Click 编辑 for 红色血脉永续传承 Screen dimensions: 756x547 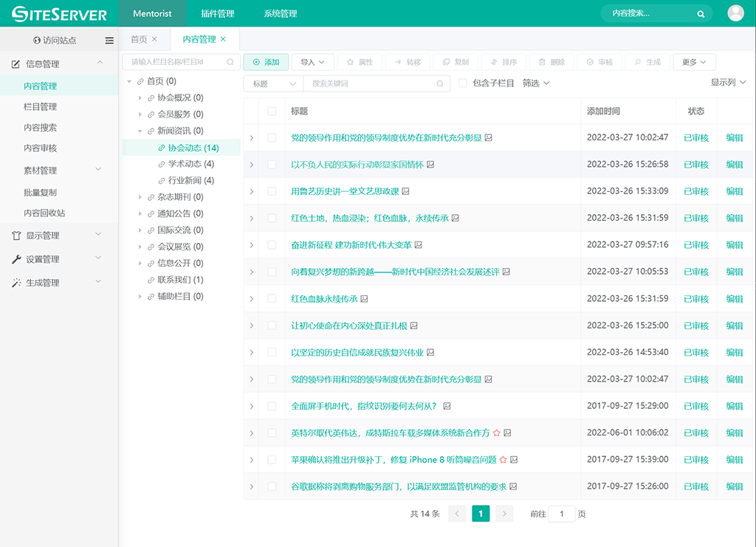click(x=734, y=299)
